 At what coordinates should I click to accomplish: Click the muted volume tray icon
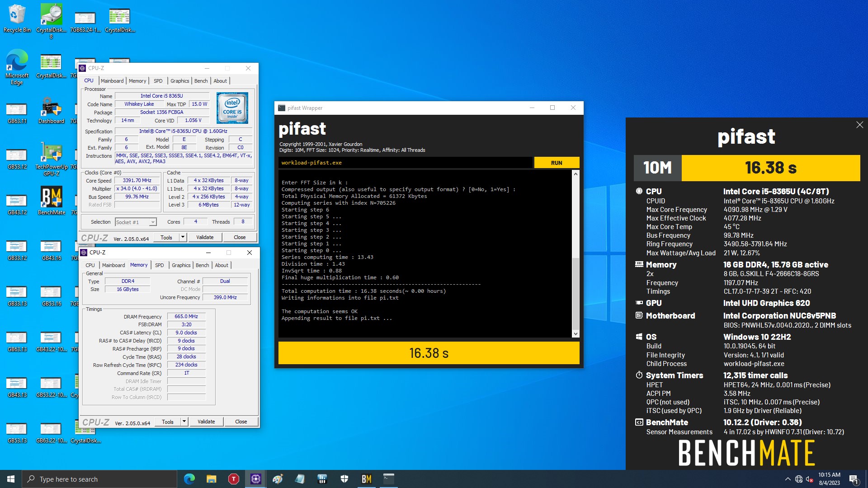tap(809, 479)
